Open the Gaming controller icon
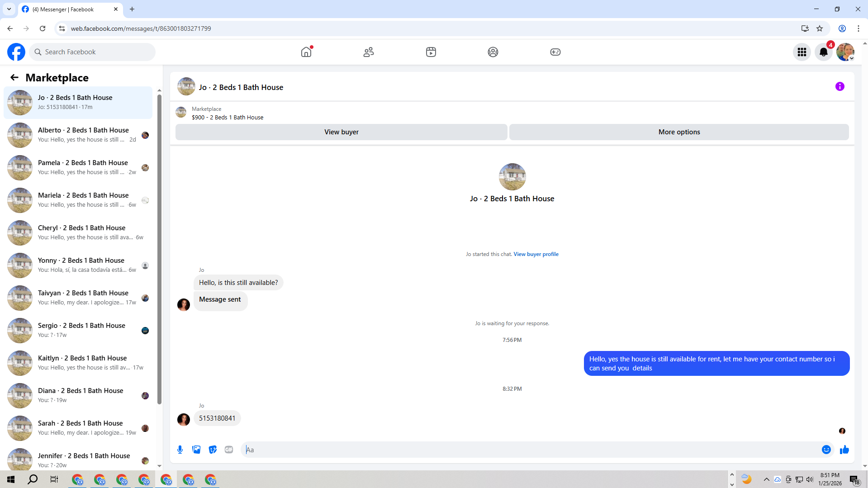Viewport: 868px width, 488px height. (x=555, y=52)
